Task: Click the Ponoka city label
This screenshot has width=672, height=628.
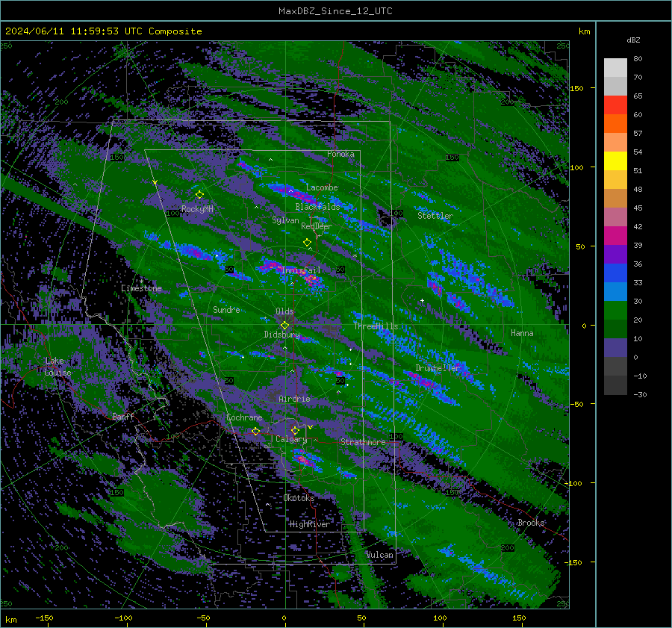Action: click(x=340, y=154)
